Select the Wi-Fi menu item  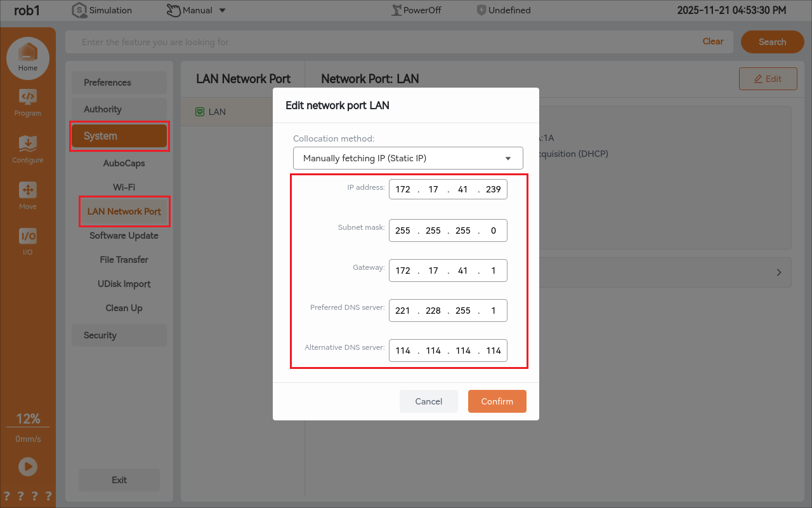pyautogui.click(x=124, y=187)
